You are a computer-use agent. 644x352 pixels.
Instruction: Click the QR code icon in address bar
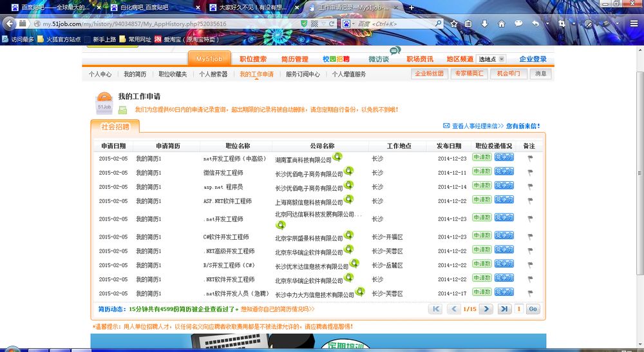point(315,24)
